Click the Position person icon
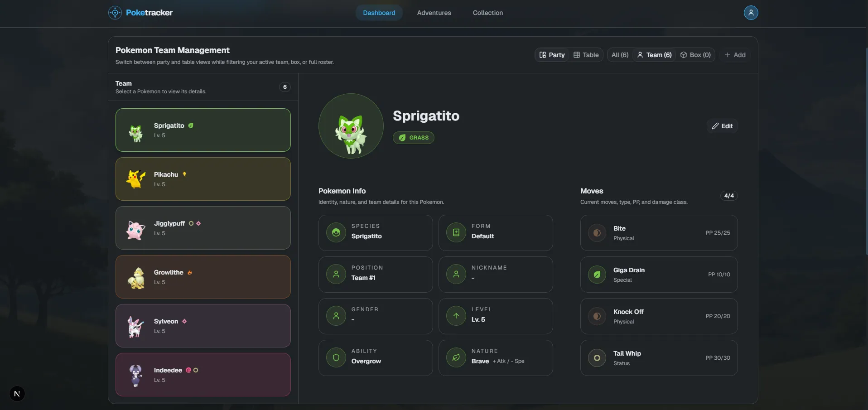 point(336,274)
